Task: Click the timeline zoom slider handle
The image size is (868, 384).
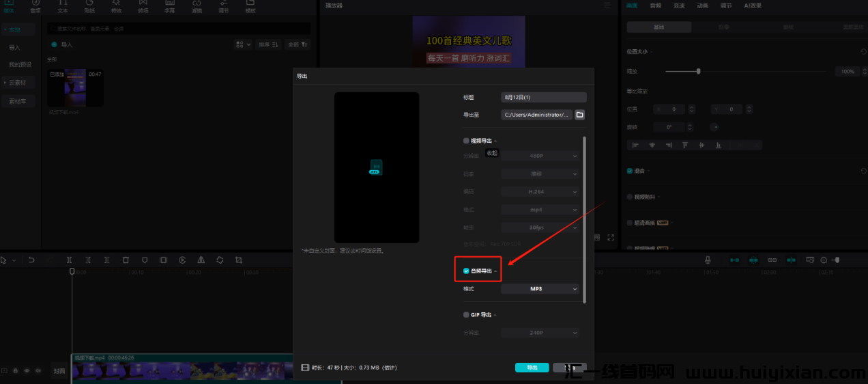Action: pos(837,260)
